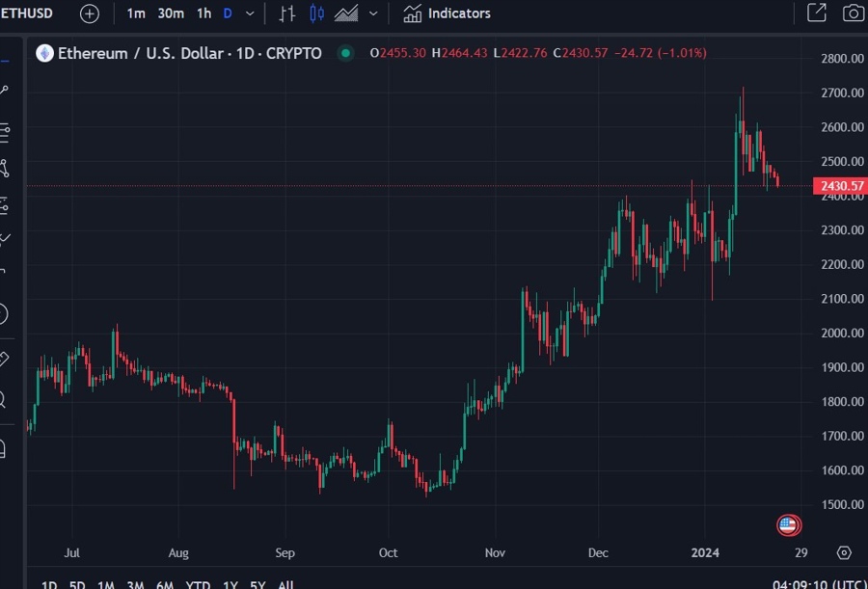Click the Dec label on time axis
Image resolution: width=868 pixels, height=589 pixels.
coord(598,552)
